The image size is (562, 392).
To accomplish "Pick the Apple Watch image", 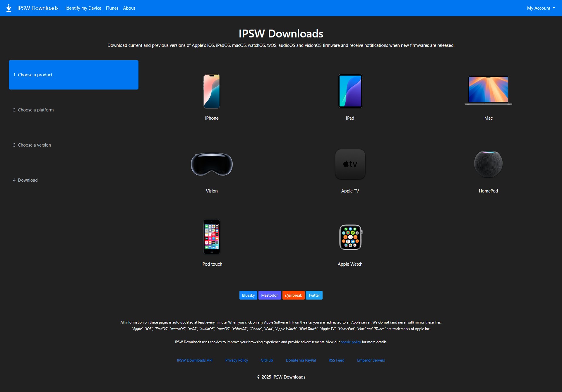I will tap(350, 237).
